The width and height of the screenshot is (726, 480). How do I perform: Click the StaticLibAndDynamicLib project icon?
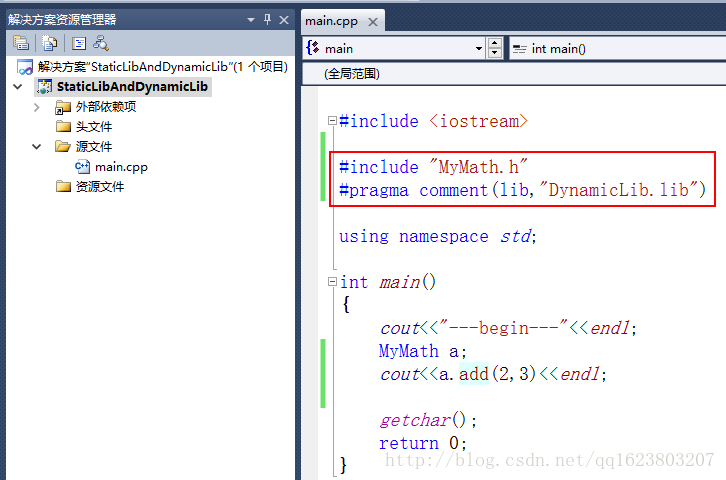click(x=44, y=87)
